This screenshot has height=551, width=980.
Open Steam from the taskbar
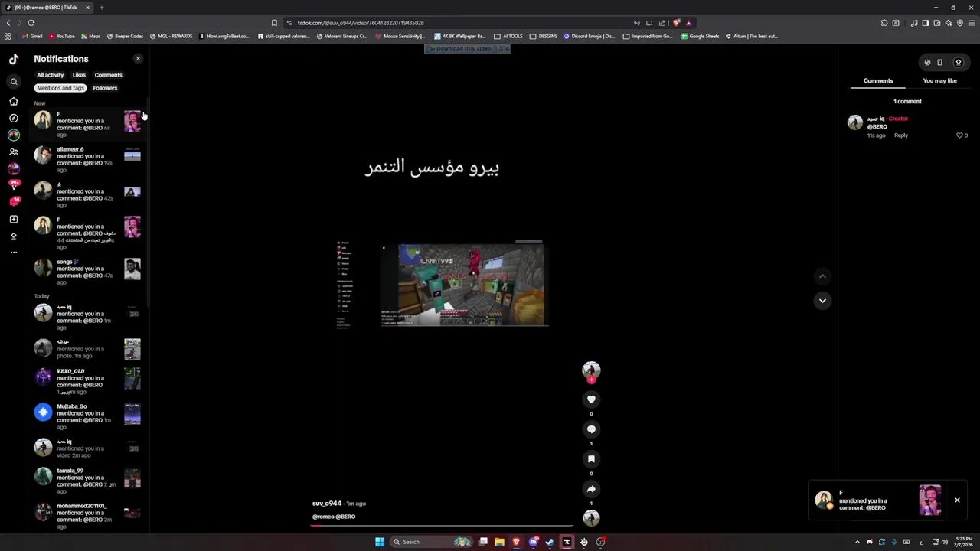(550, 542)
